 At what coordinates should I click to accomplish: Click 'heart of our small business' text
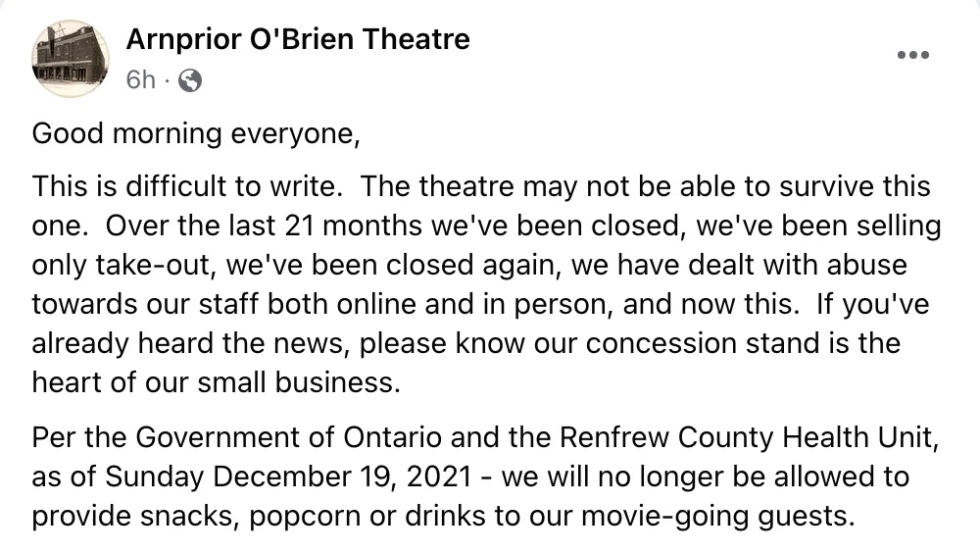(x=213, y=382)
